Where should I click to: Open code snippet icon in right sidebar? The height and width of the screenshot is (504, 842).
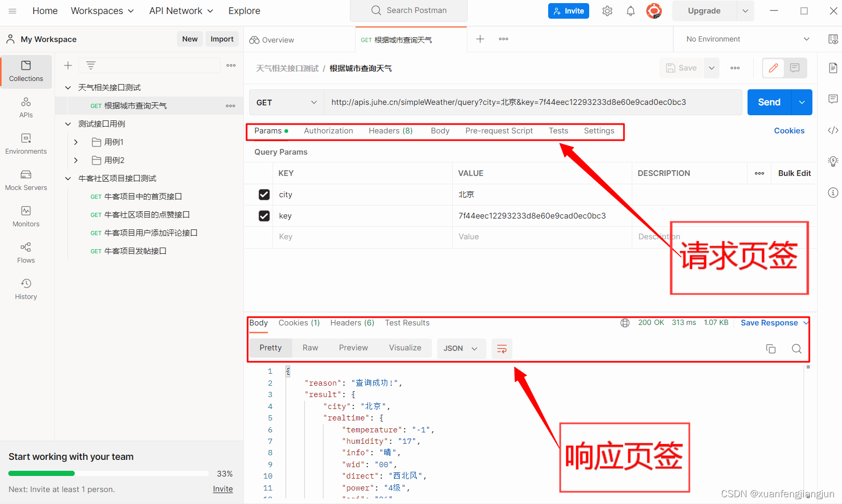pos(833,130)
